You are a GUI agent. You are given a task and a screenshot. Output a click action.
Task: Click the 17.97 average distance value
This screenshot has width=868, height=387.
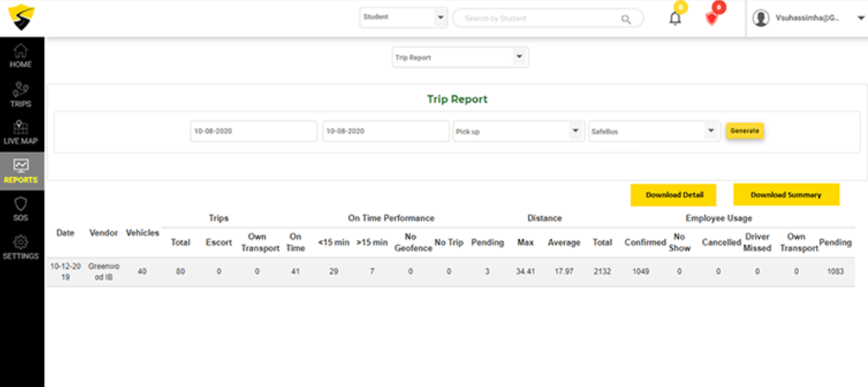click(563, 272)
